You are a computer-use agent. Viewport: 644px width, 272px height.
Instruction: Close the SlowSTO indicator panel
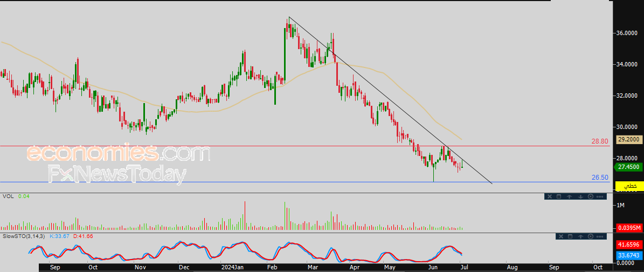[x=560, y=236]
